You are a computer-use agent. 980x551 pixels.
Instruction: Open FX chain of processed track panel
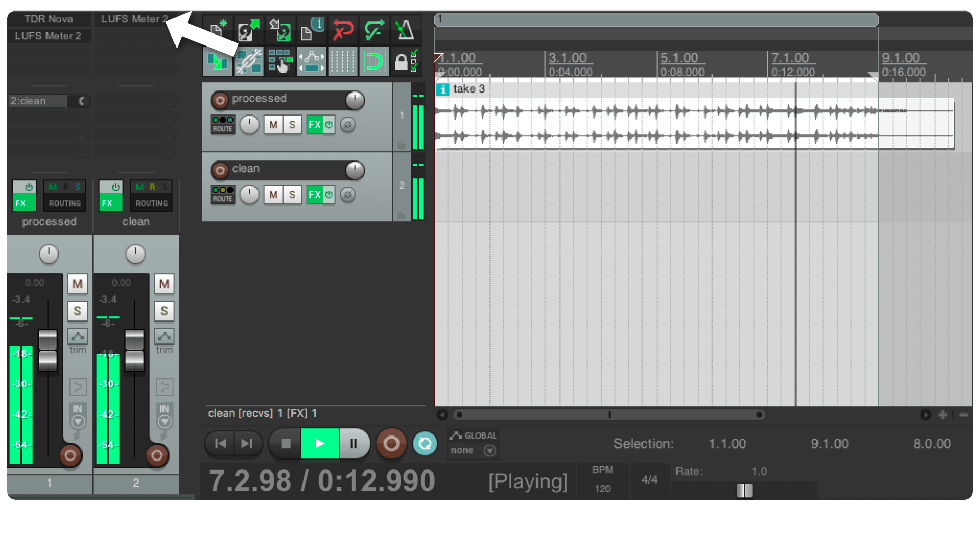(314, 124)
